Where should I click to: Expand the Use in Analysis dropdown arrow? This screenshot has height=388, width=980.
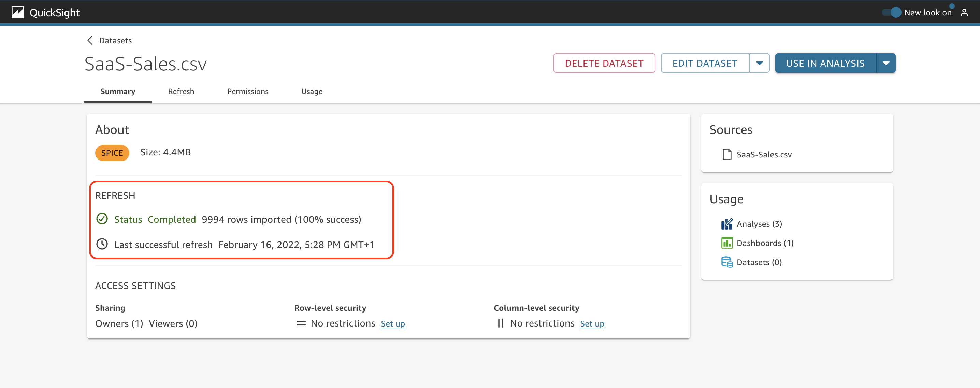coord(886,63)
